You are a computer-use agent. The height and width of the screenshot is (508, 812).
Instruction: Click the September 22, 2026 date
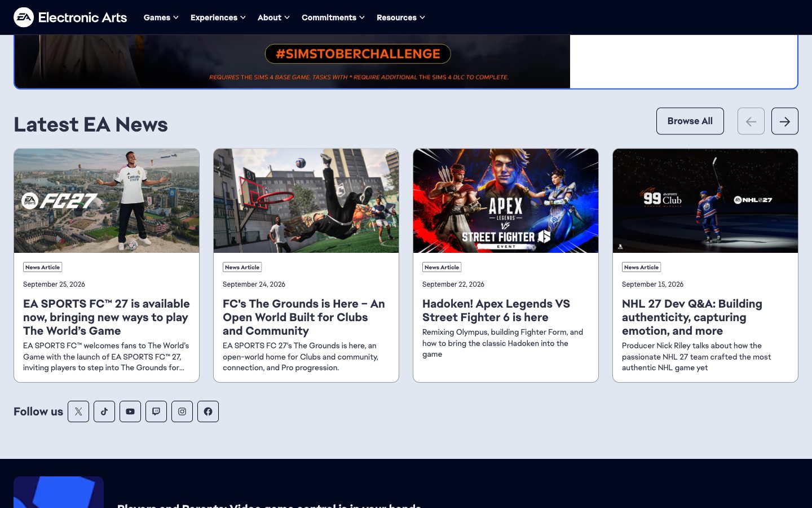point(453,284)
